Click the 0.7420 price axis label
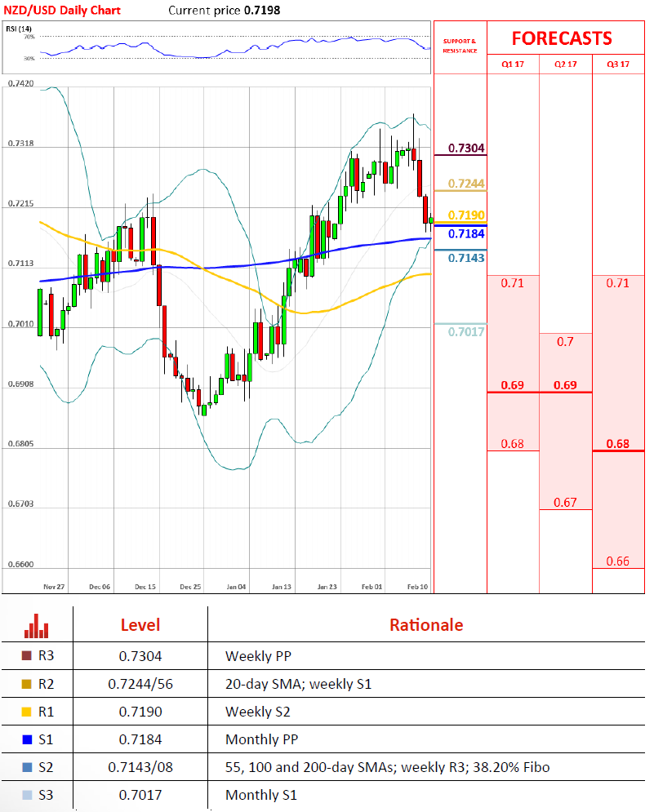 click(x=20, y=83)
